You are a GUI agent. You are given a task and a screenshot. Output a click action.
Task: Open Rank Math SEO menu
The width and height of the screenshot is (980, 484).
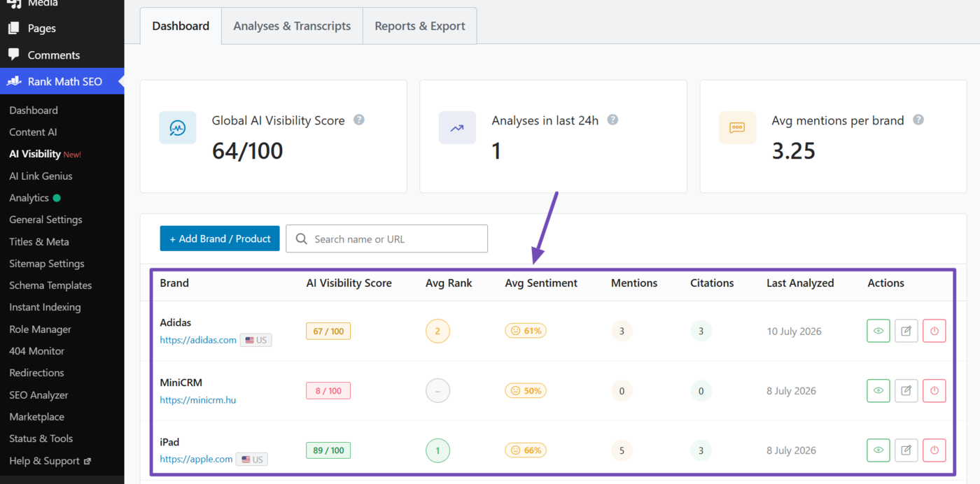click(x=62, y=81)
